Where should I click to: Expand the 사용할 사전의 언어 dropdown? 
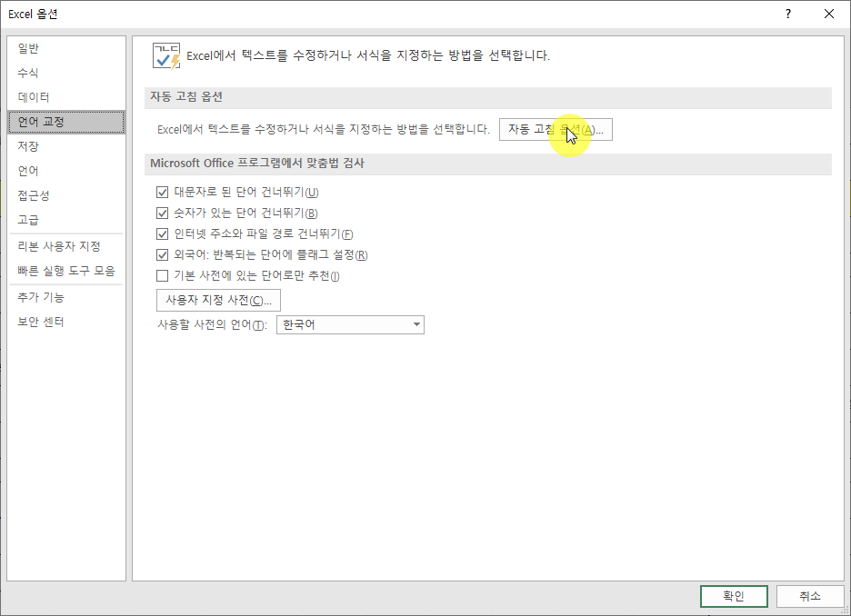click(350, 325)
